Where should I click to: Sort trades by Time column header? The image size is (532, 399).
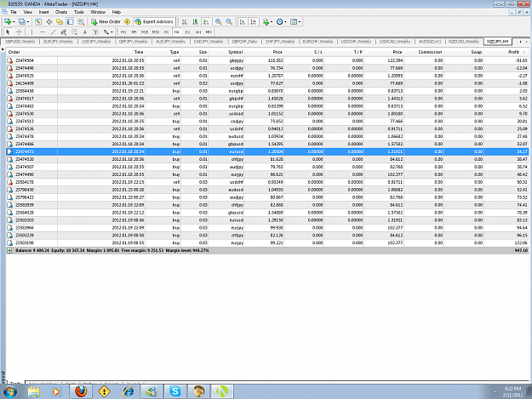click(x=139, y=52)
